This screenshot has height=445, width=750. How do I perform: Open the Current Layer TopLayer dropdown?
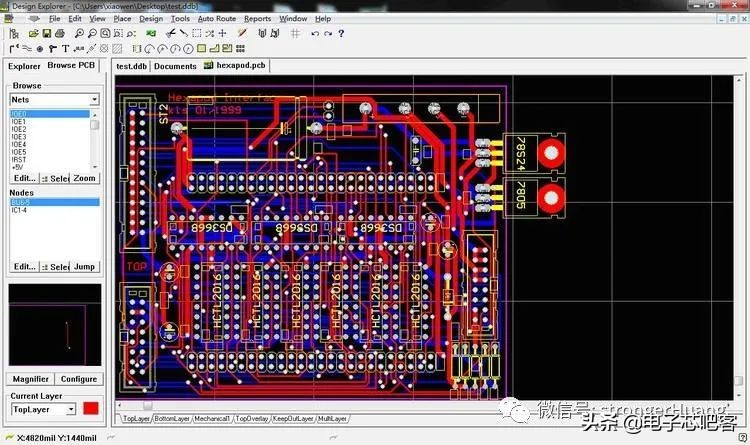tap(70, 410)
